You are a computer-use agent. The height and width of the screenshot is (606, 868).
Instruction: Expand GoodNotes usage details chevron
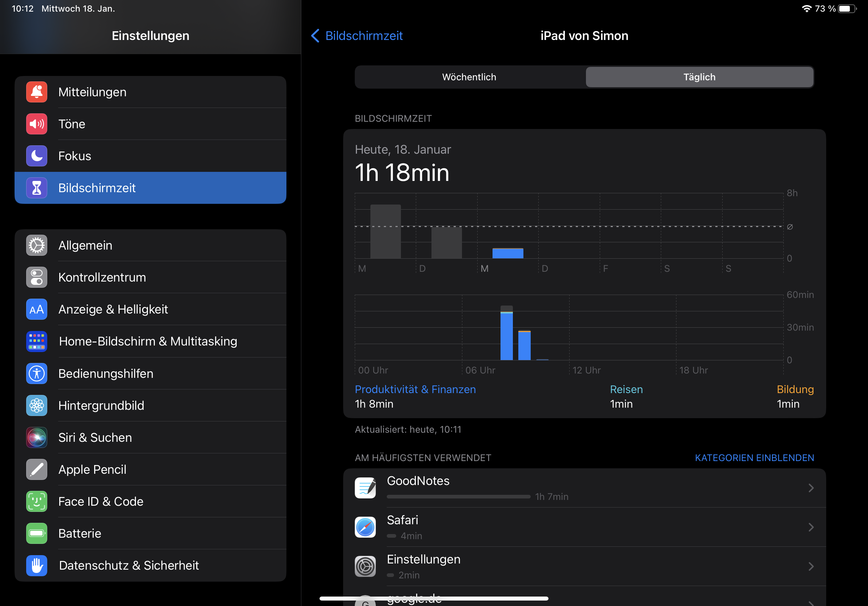click(811, 488)
